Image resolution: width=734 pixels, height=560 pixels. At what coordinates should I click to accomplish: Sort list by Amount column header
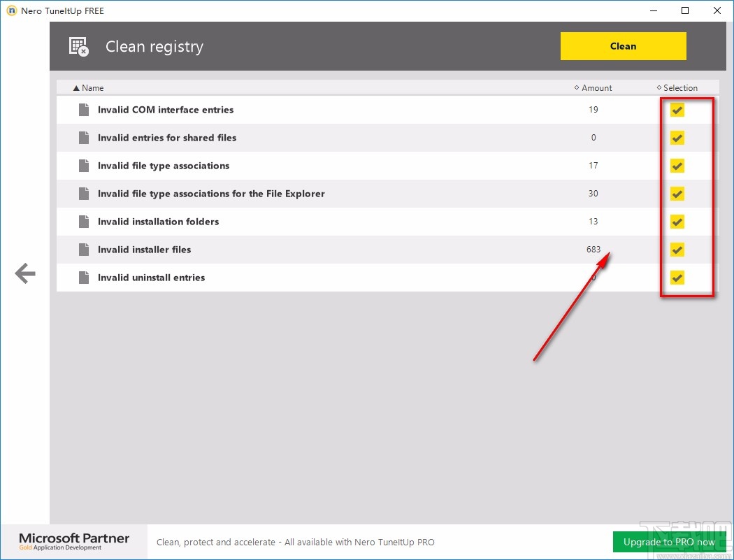point(593,87)
